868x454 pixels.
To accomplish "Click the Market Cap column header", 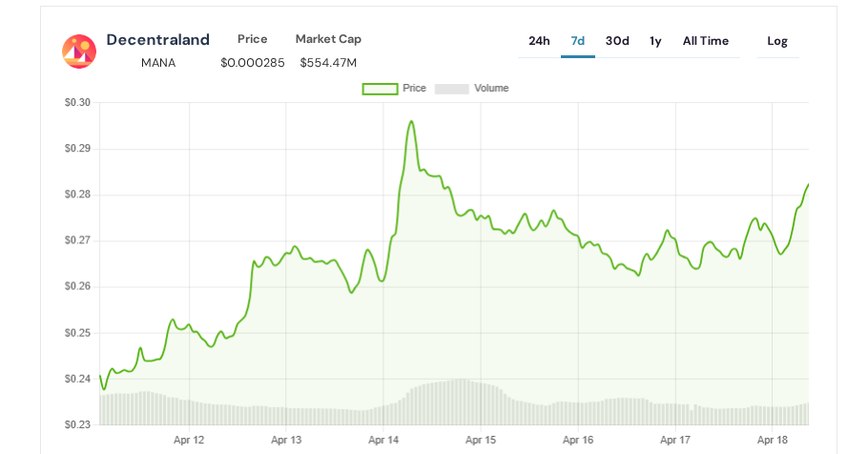I will 328,39.
